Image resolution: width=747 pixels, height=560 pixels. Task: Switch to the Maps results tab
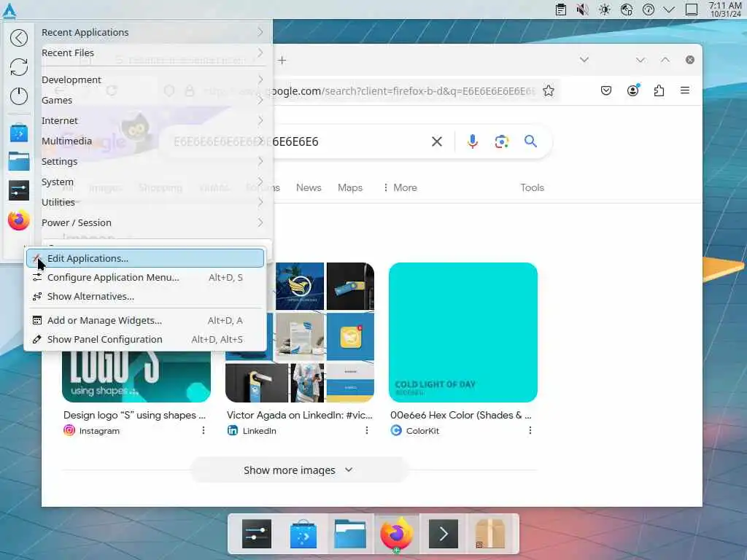pyautogui.click(x=350, y=187)
